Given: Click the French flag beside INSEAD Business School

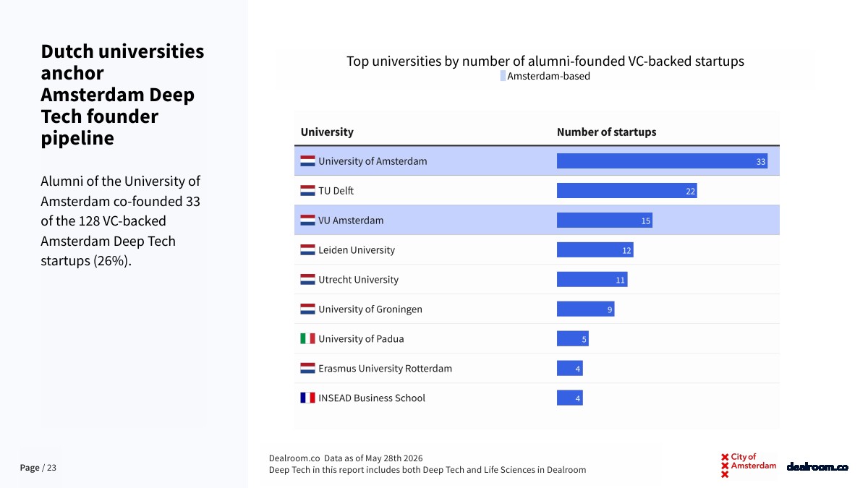Looking at the screenshot, I should [x=307, y=398].
